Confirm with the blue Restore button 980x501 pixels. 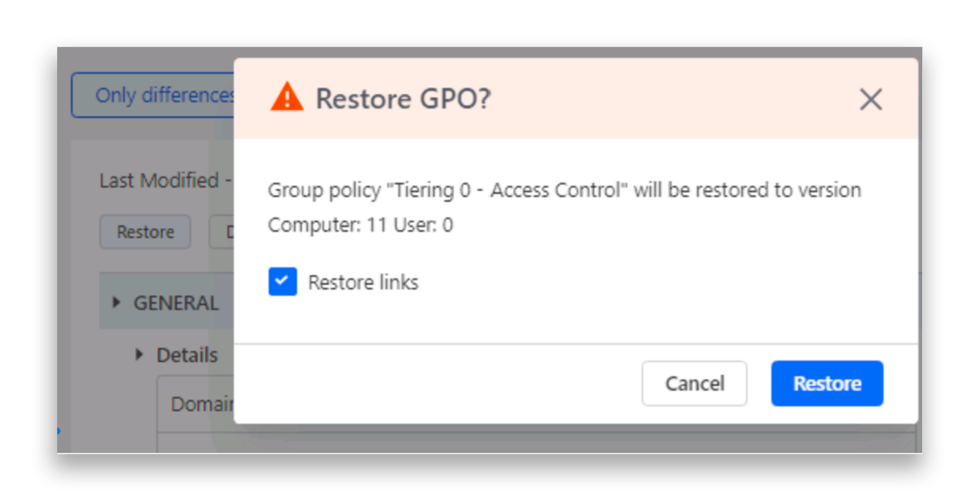[827, 384]
